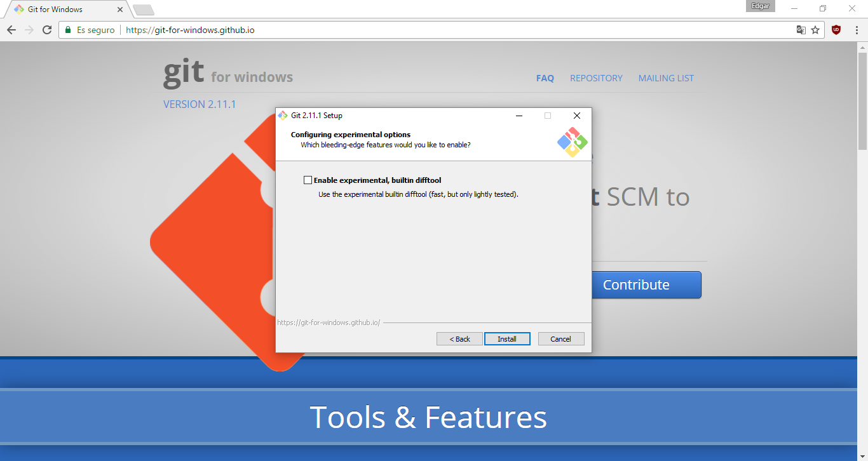
Task: Go back with the < Back button
Action: (459, 339)
